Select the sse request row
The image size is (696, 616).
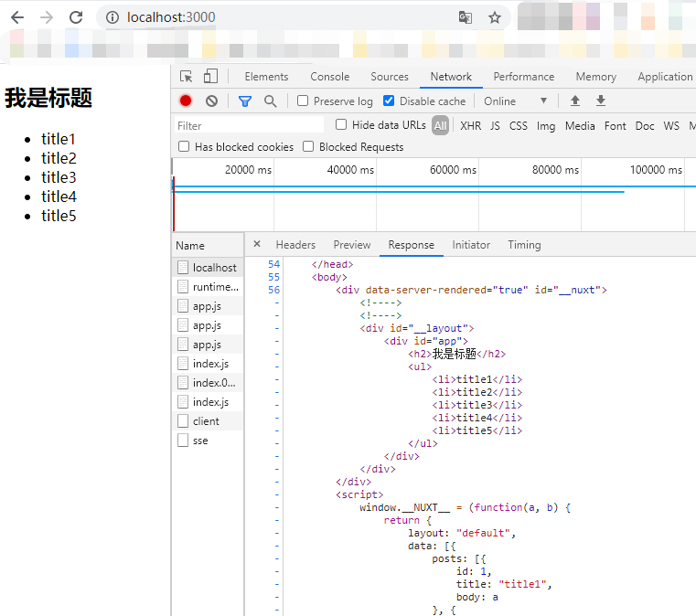tap(208, 441)
